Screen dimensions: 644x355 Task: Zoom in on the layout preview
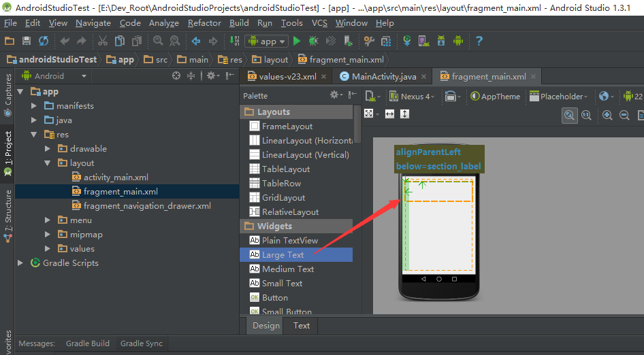point(607,116)
